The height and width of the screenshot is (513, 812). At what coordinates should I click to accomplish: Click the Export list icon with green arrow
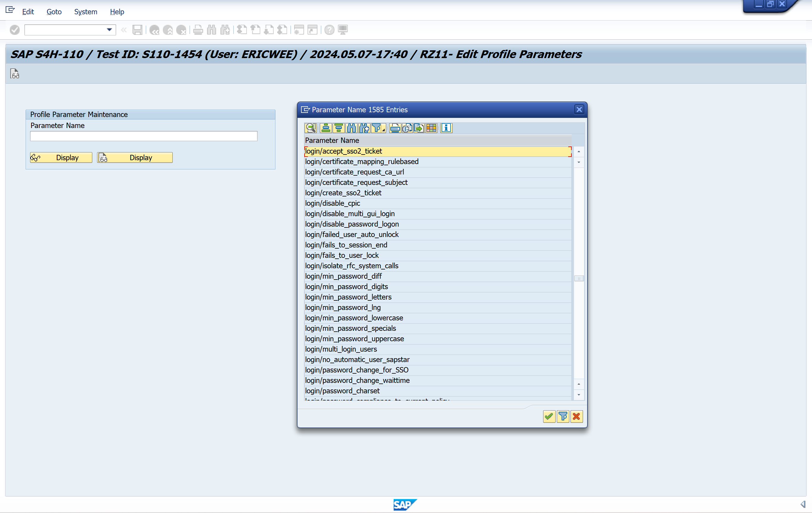point(419,128)
